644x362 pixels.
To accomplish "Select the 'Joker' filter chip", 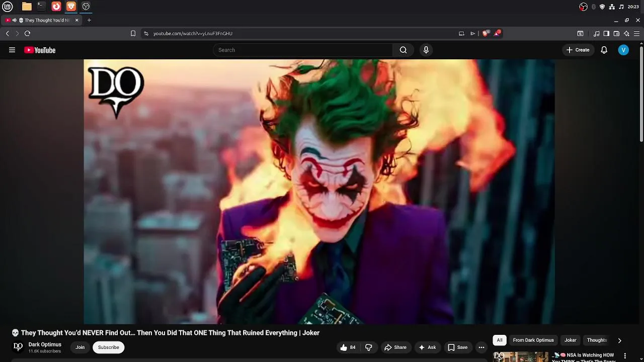I will click(571, 340).
